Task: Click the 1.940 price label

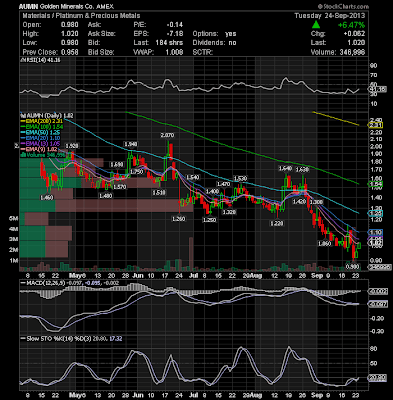Action: 131,144
